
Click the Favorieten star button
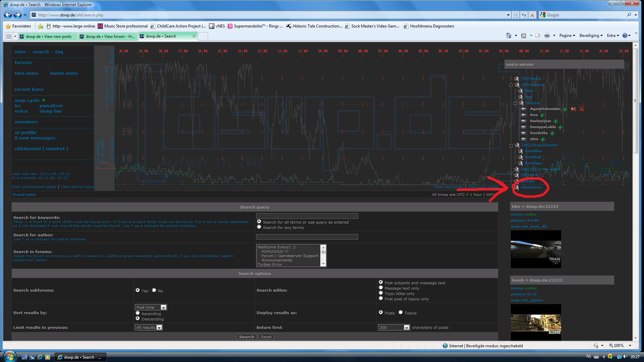[x=18, y=26]
